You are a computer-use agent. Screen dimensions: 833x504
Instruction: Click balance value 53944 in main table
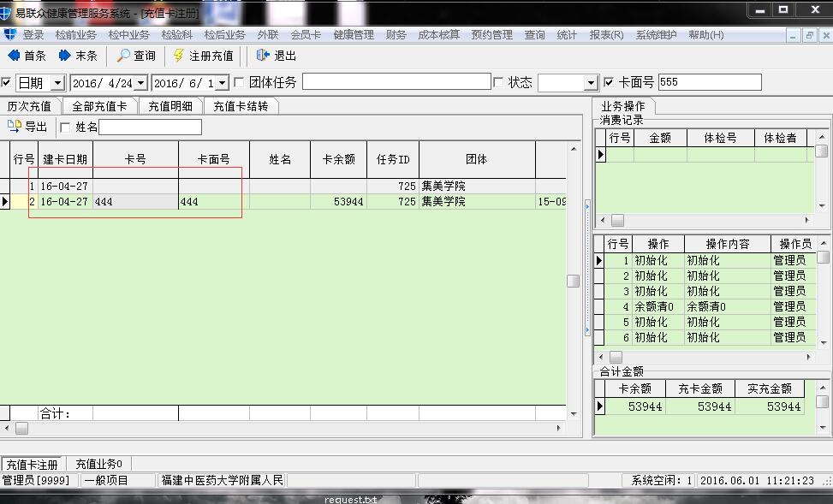(x=338, y=202)
